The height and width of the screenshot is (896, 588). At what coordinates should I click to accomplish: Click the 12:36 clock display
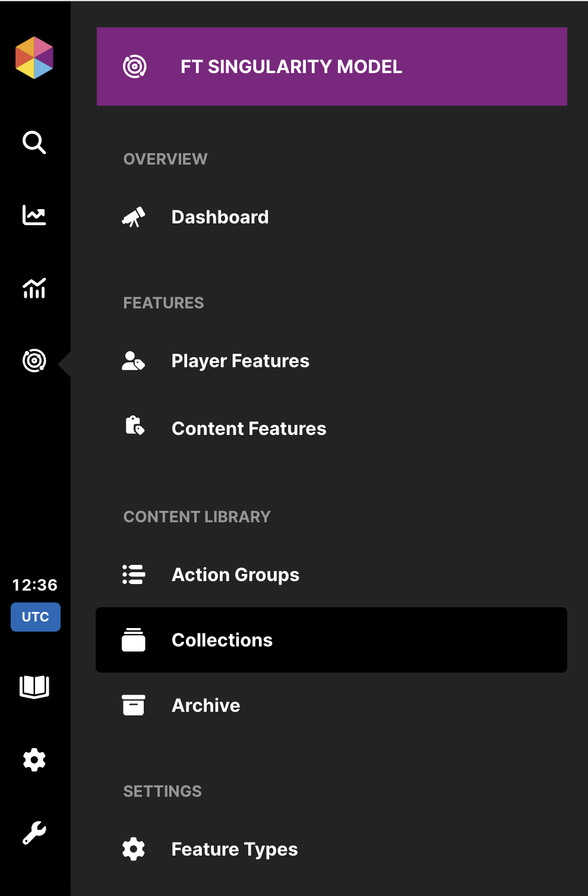(35, 585)
